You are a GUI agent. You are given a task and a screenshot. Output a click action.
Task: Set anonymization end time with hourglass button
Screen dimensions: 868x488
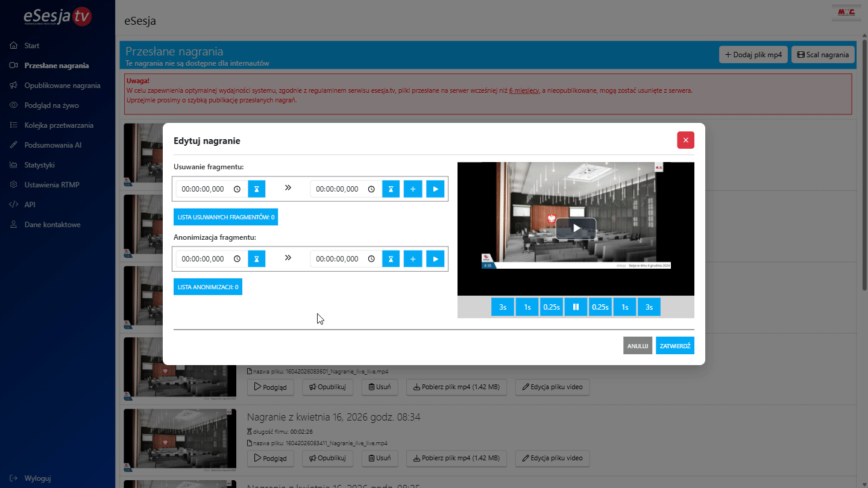[391, 258]
